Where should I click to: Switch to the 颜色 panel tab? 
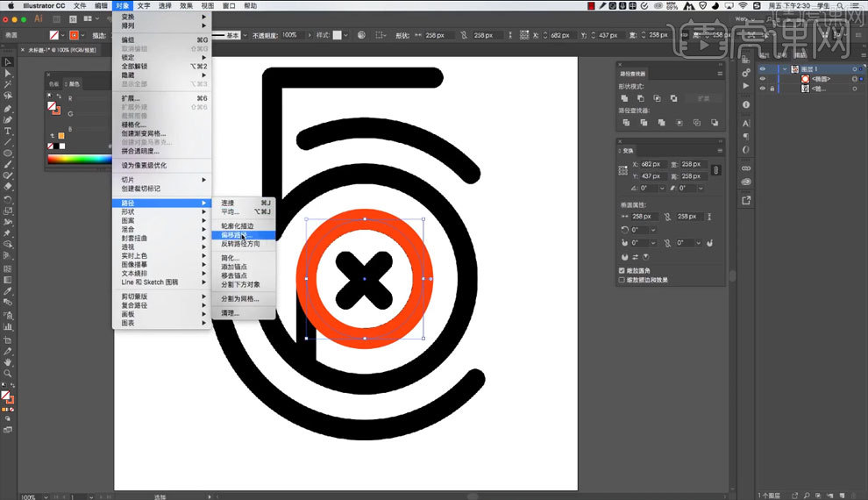73,84
